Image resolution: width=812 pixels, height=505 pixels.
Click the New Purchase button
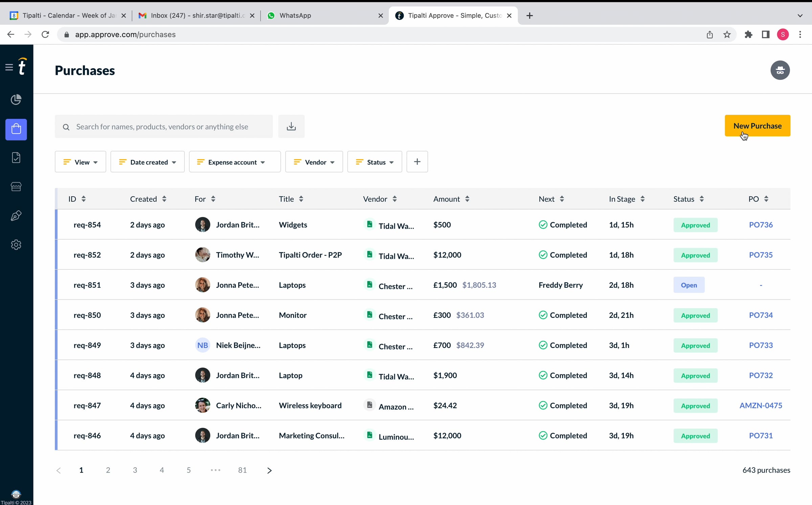click(x=757, y=126)
